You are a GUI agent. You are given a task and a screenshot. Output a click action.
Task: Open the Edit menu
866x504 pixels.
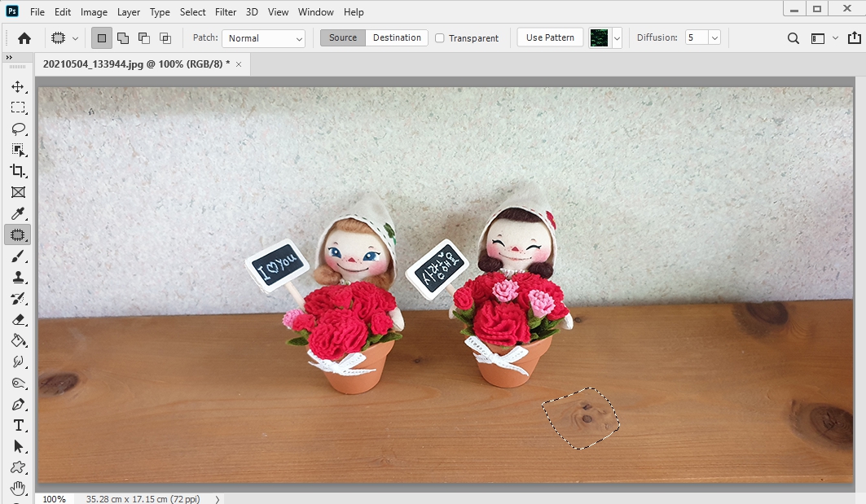(x=63, y=11)
